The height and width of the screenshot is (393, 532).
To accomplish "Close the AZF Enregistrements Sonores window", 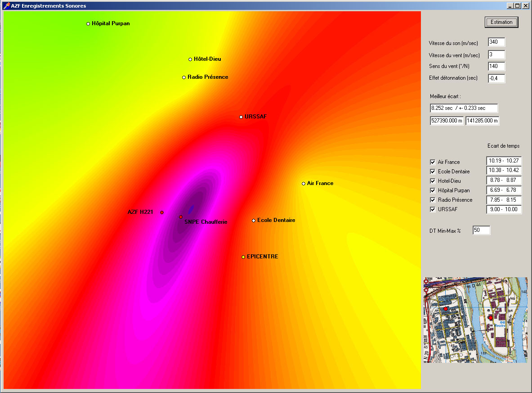I will pos(525,5).
